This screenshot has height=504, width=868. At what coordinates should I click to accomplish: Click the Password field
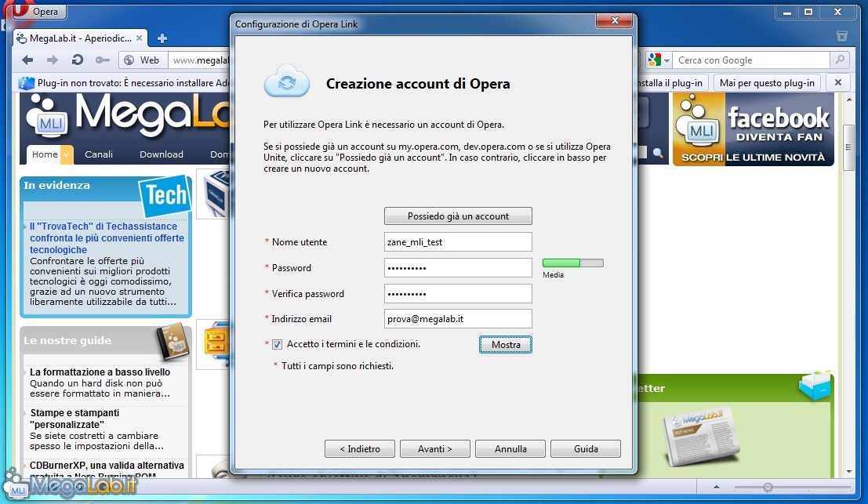[458, 268]
